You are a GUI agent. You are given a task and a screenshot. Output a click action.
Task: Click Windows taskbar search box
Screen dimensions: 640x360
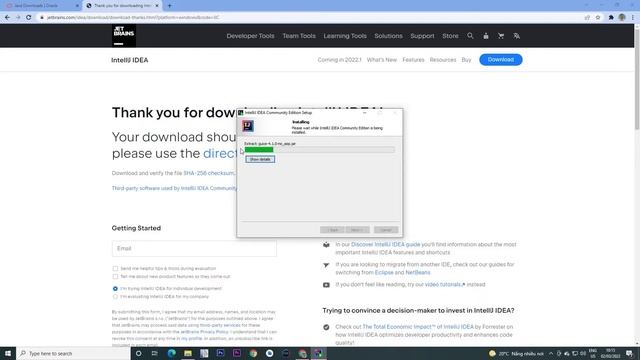point(73,353)
